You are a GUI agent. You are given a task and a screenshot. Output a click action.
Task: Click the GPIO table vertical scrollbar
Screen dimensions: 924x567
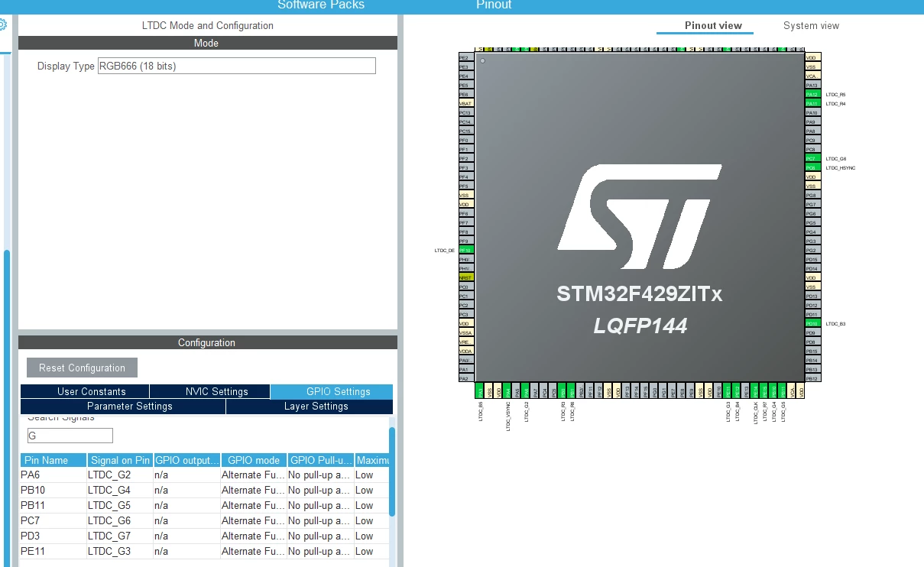tap(392, 471)
